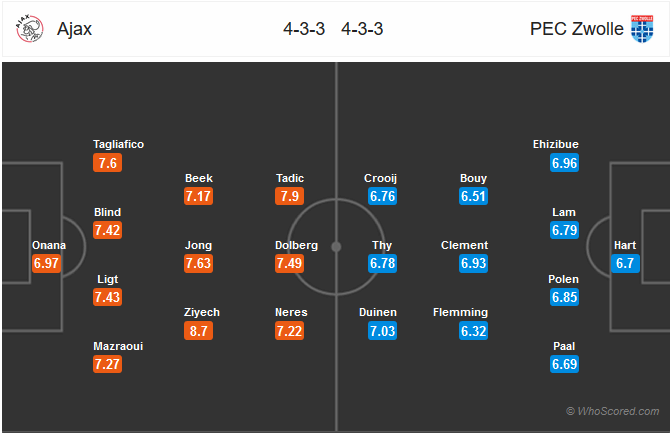Click Ehizibue's 6.96 rating badge
Viewport: 672px width, 433px height.
click(564, 163)
